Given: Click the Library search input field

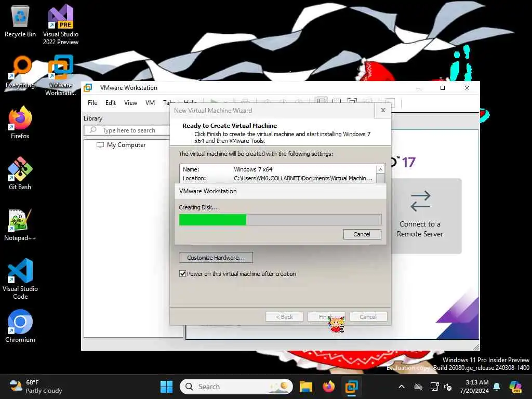Looking at the screenshot, I should tap(127, 130).
